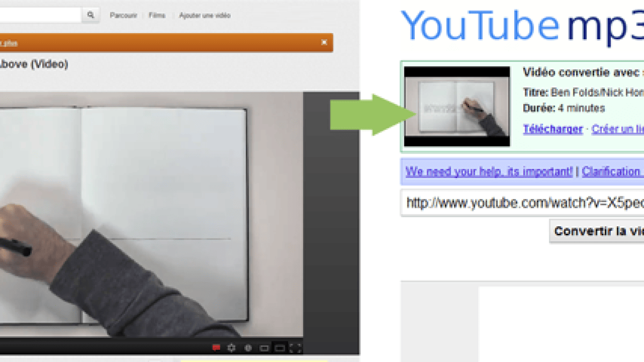Close the orange notification banner
The image size is (644, 362).
point(324,42)
